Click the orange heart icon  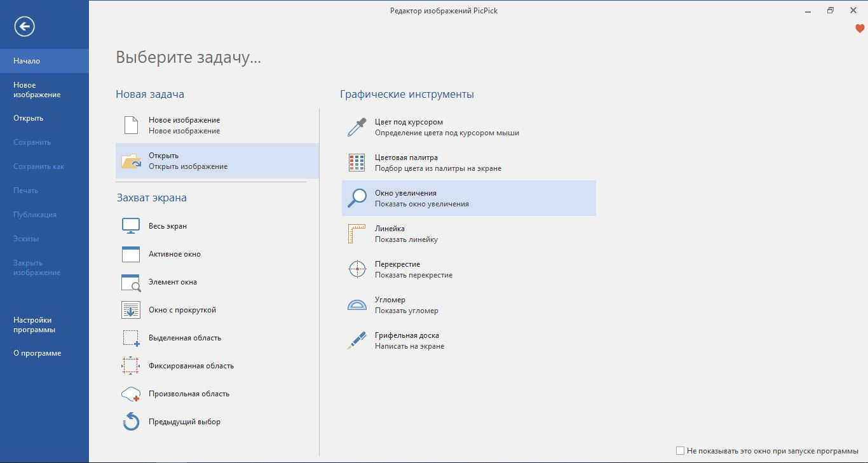[x=860, y=29]
